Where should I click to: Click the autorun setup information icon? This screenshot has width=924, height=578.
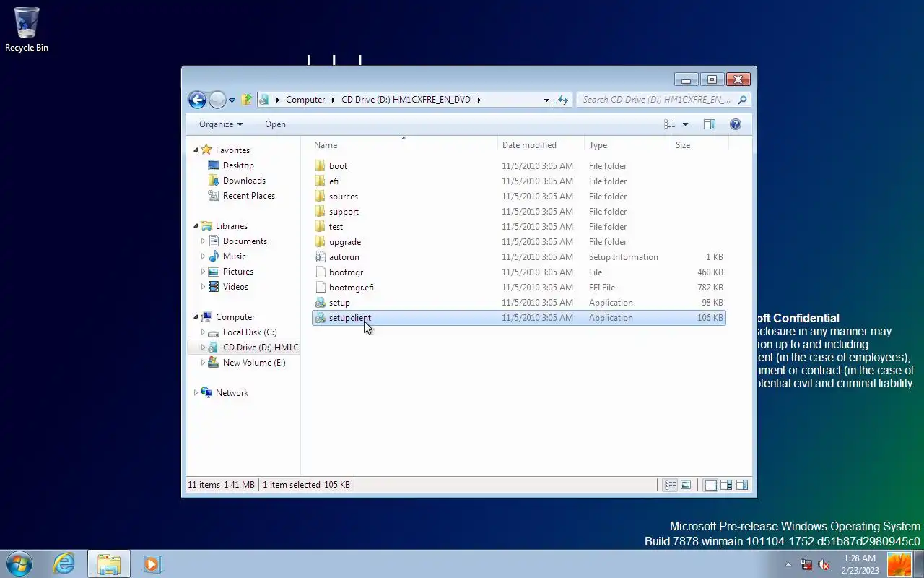click(321, 257)
